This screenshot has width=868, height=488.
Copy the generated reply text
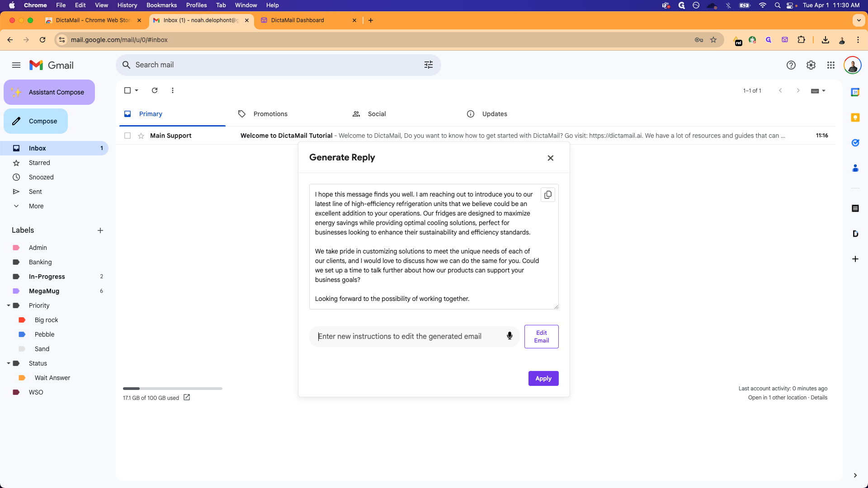tap(547, 195)
